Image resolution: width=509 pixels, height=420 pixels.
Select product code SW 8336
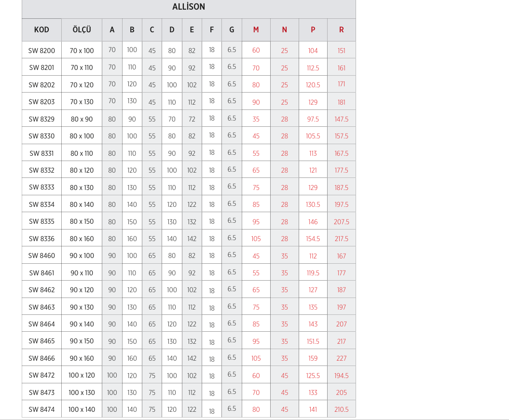pyautogui.click(x=41, y=239)
